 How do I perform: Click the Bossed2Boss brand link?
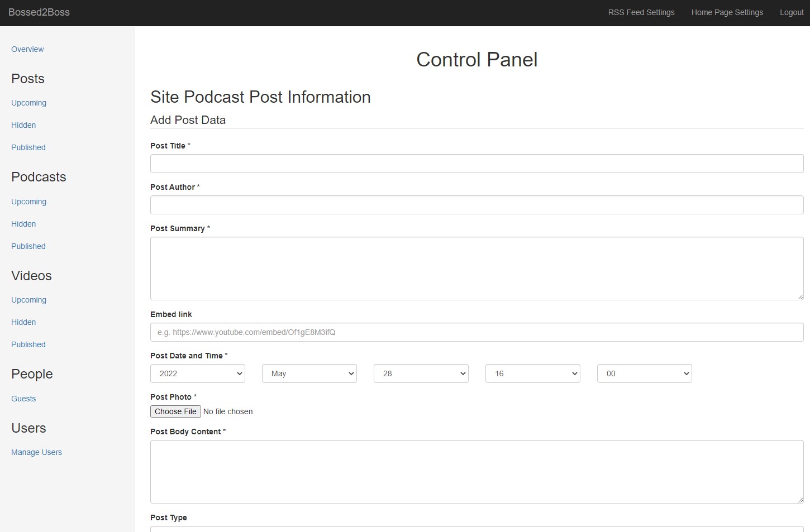click(39, 12)
